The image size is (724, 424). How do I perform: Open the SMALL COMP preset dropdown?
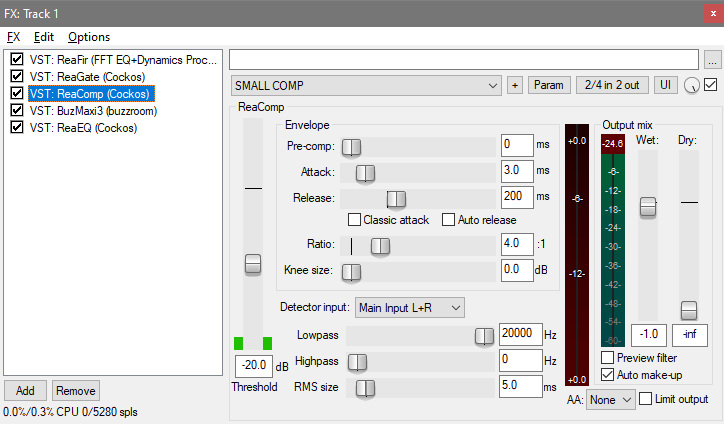[x=366, y=86]
